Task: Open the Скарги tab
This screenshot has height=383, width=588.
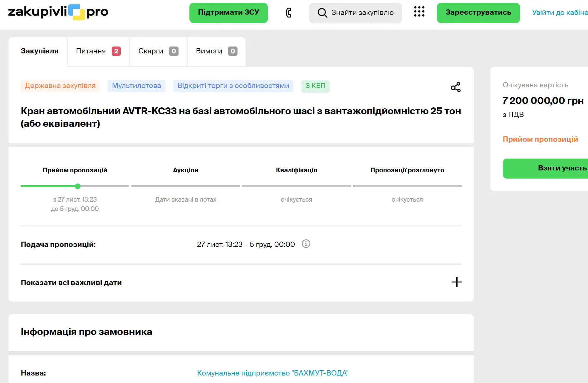Action: pyautogui.click(x=151, y=51)
